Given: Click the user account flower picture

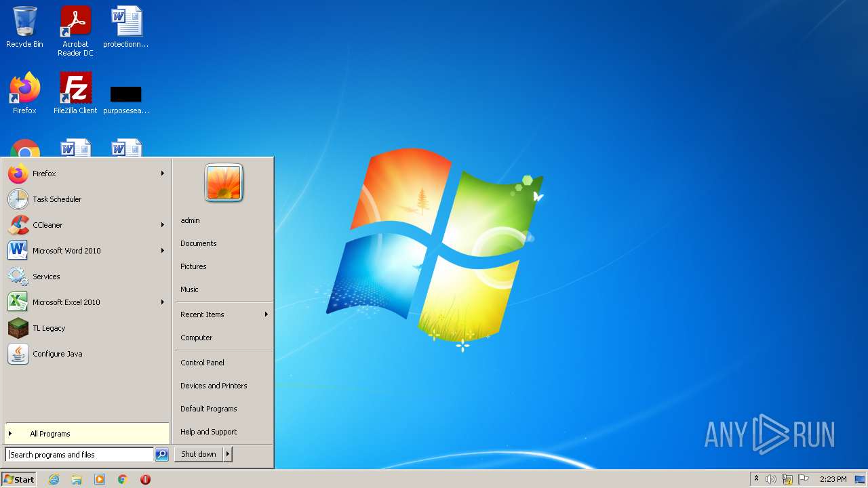Looking at the screenshot, I should click(x=224, y=183).
